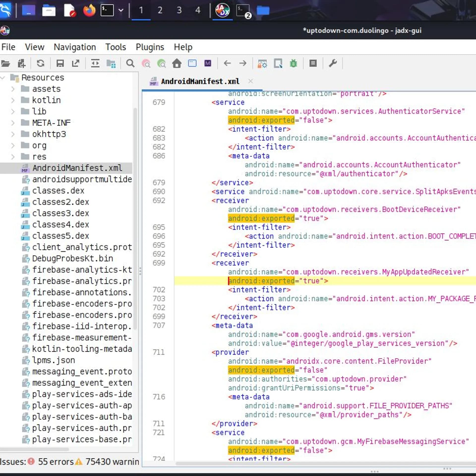Switch to workspace 3 in taskbar
This screenshot has height=476, width=476.
[179, 10]
